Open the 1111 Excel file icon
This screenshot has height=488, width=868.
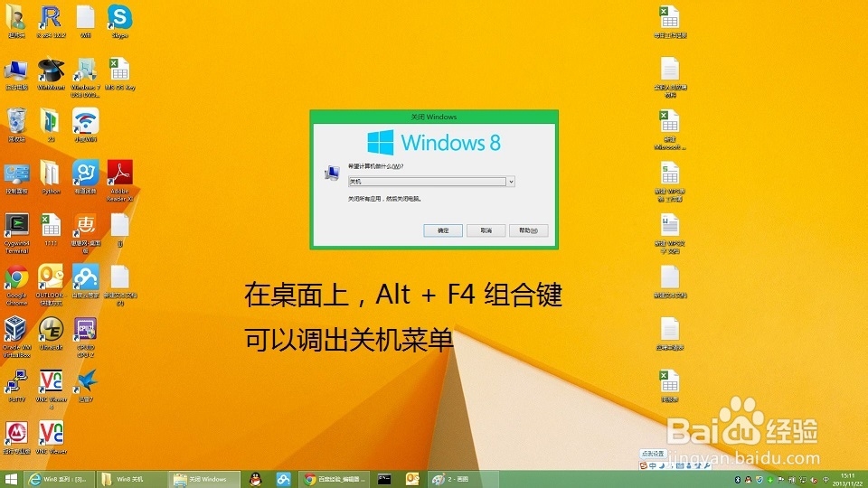click(51, 229)
